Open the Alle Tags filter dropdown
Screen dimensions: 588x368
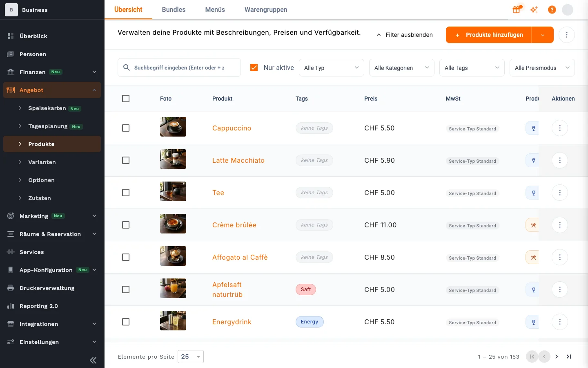(x=472, y=68)
